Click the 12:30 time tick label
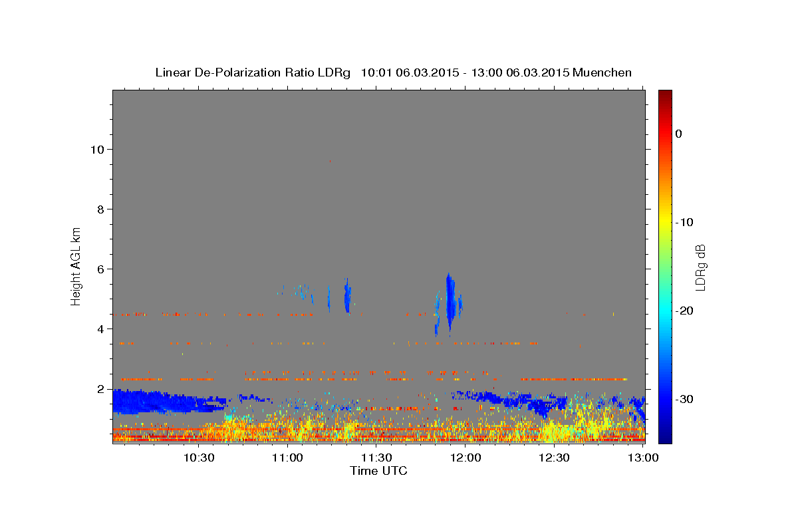The image size is (798, 532). pyautogui.click(x=555, y=458)
